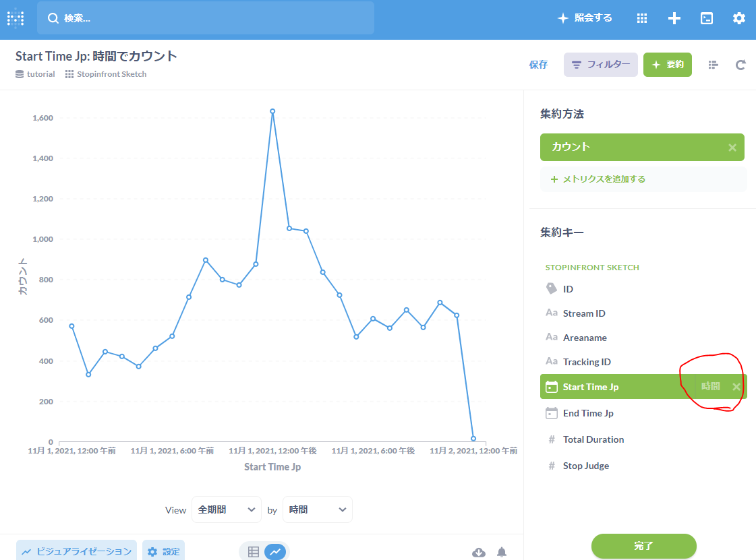Click the 検索 search field
756x560 pixels.
(206, 18)
